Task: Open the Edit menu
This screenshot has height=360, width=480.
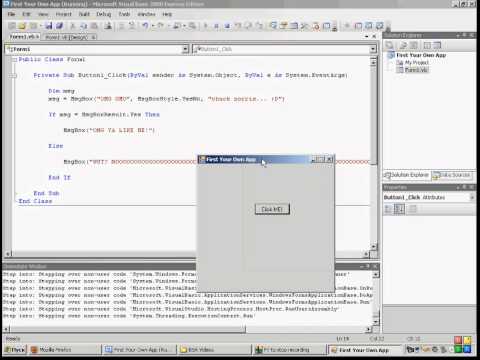Action: (x=26, y=14)
